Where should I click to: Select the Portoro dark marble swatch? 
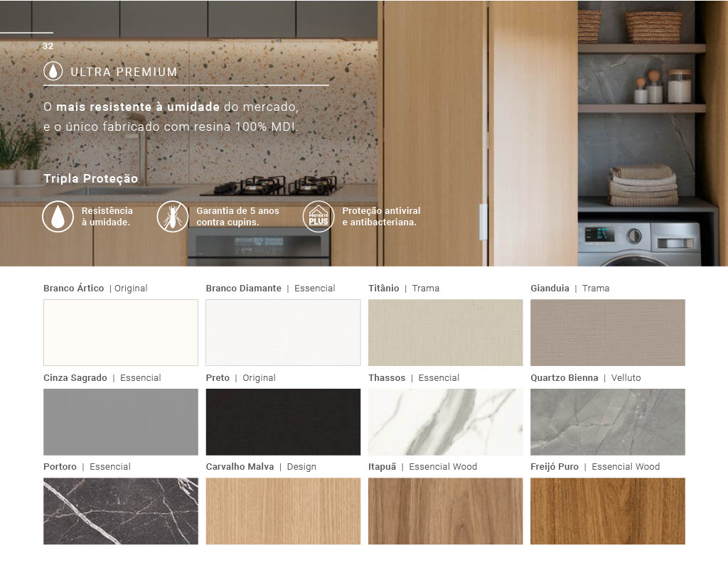[x=121, y=511]
